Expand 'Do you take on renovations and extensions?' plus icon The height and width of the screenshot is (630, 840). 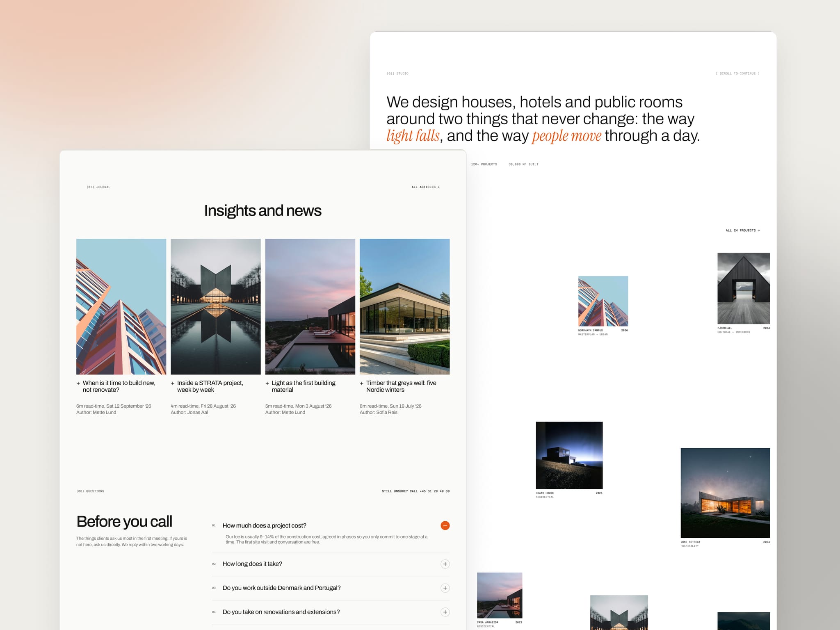pos(445,612)
